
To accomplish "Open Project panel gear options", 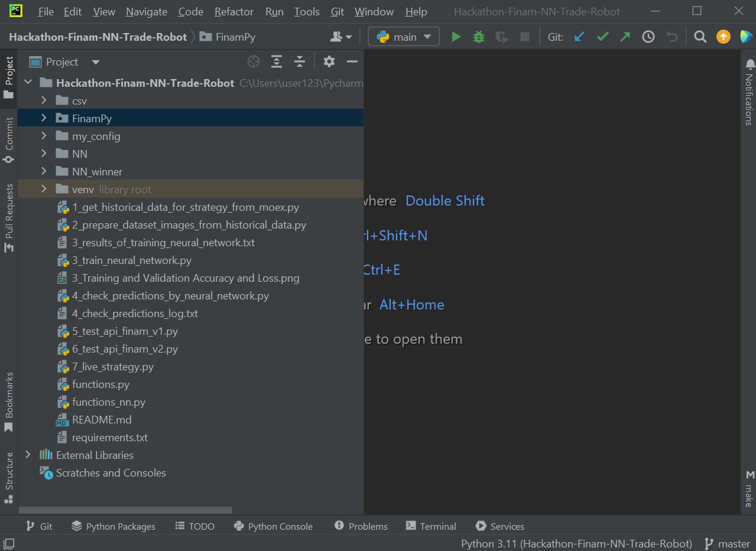I will 329,61.
